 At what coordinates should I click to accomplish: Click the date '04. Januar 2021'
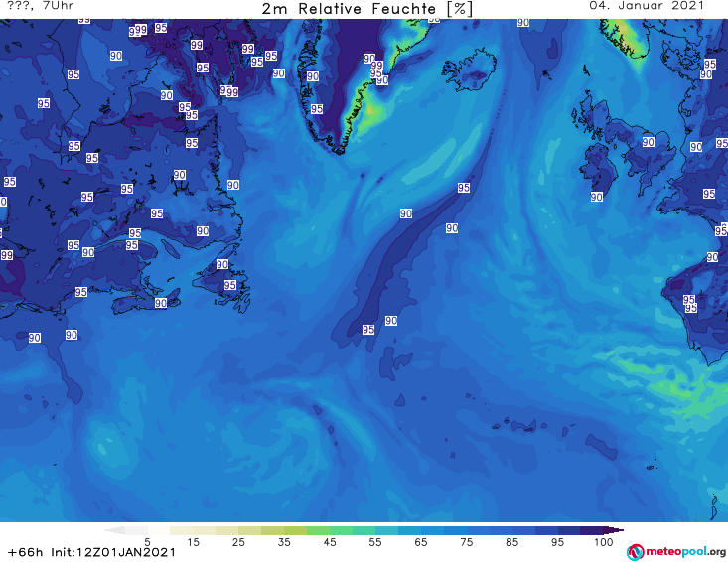(647, 6)
